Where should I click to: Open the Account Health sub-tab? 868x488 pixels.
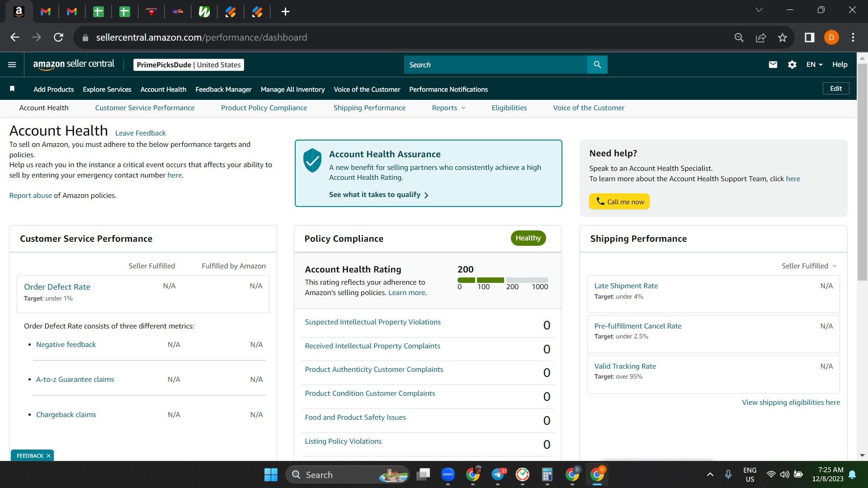pos(44,108)
